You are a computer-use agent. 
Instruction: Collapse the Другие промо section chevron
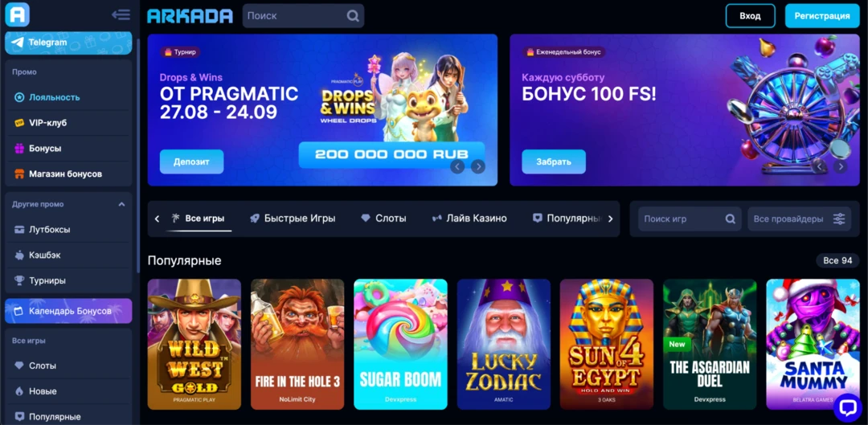tap(122, 204)
